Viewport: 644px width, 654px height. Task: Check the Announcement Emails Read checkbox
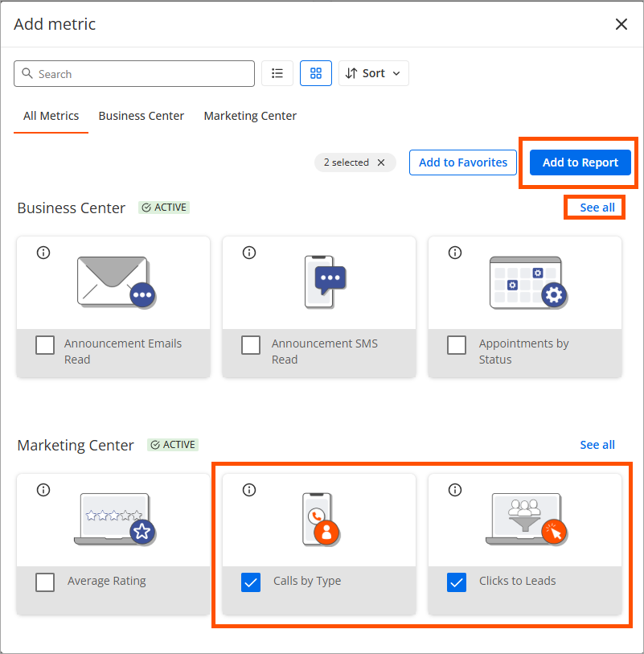point(45,345)
